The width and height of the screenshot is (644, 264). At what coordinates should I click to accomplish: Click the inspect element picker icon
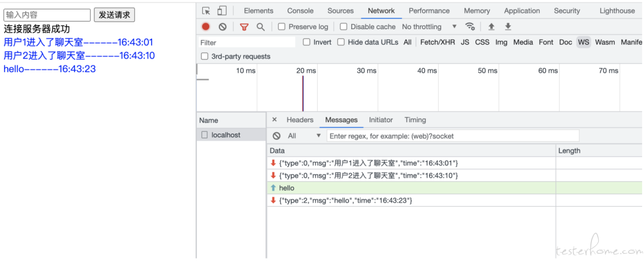pos(206,11)
